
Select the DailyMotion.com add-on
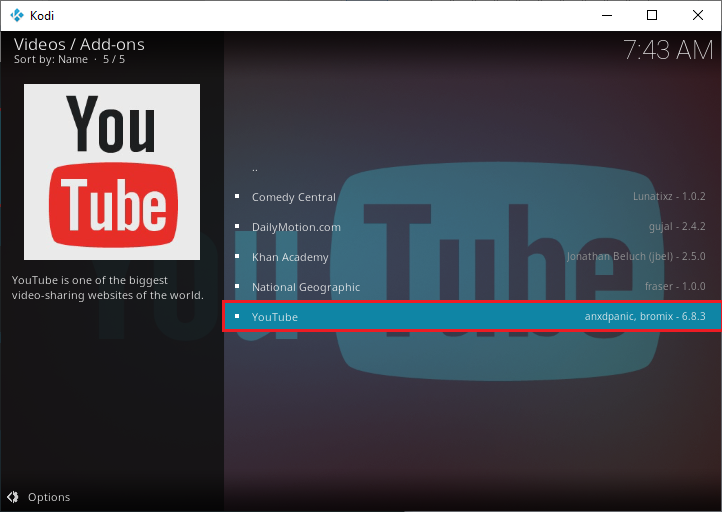point(472,227)
